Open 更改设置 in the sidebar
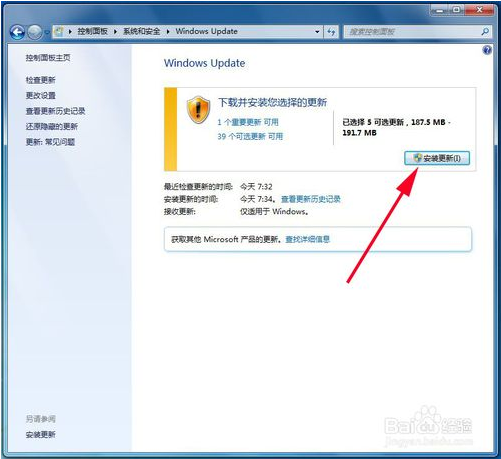 [41, 96]
